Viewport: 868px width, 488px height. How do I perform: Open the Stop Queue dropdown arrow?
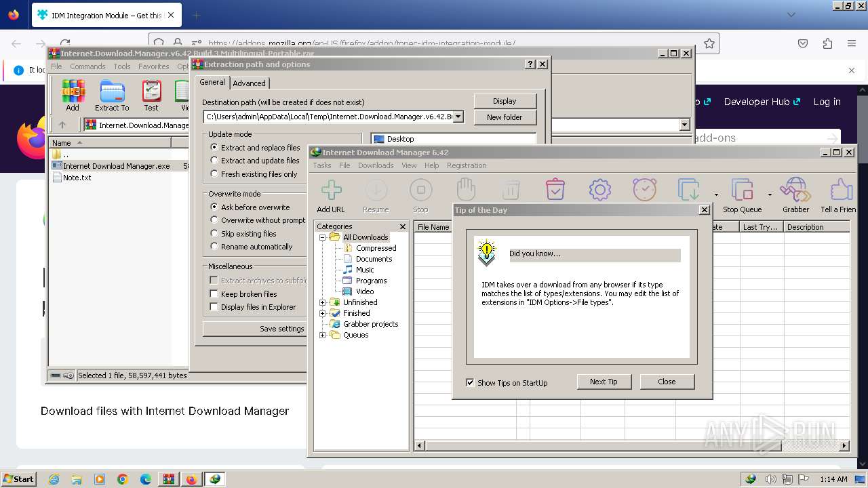click(770, 195)
